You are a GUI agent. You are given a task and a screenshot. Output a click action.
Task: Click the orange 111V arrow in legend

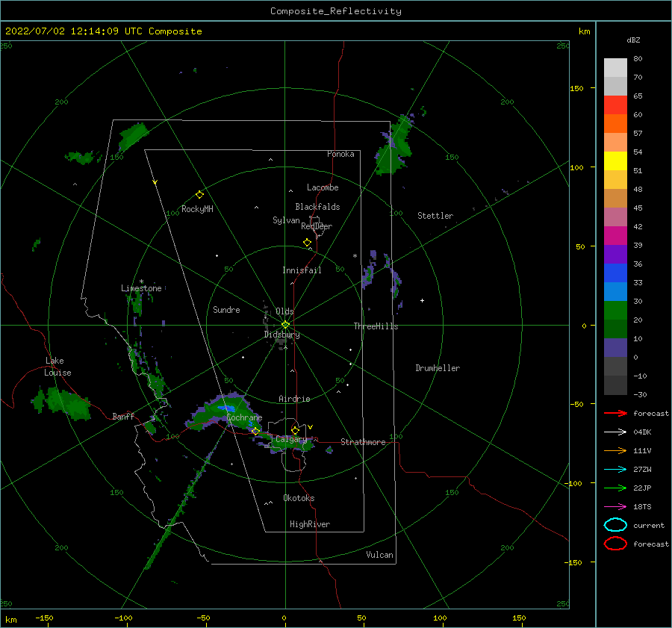coord(615,450)
